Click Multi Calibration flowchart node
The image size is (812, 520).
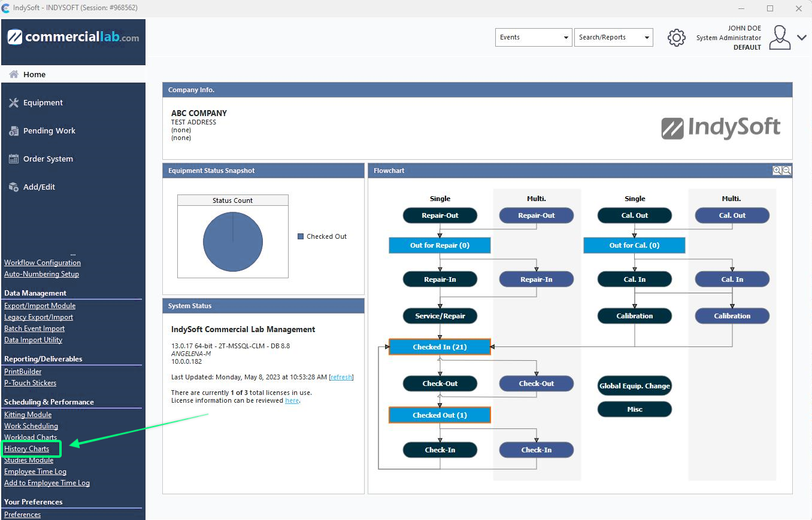[x=732, y=316]
